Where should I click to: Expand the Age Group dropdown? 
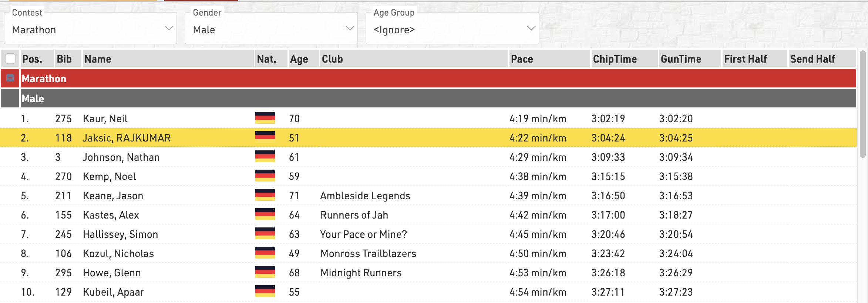pos(452,29)
